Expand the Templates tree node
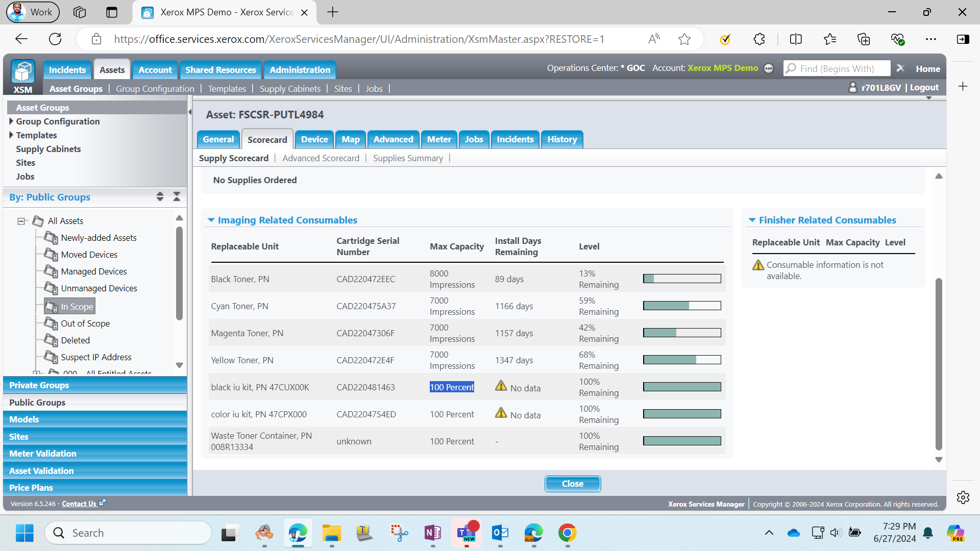This screenshot has height=551, width=980. pyautogui.click(x=11, y=135)
